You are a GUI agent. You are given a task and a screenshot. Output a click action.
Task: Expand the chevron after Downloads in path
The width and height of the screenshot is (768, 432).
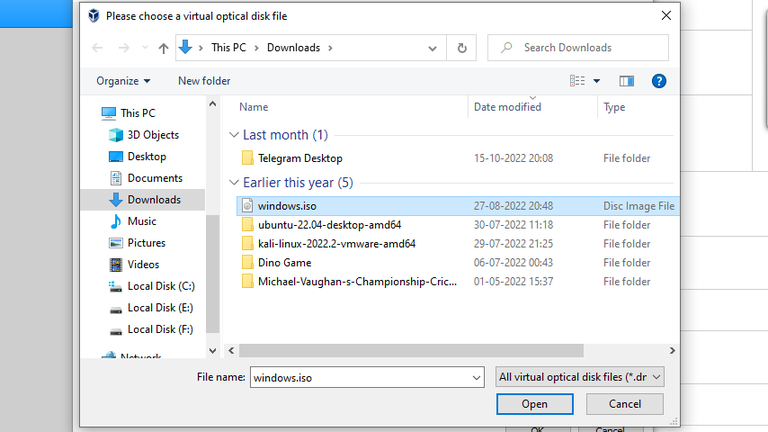(x=331, y=48)
